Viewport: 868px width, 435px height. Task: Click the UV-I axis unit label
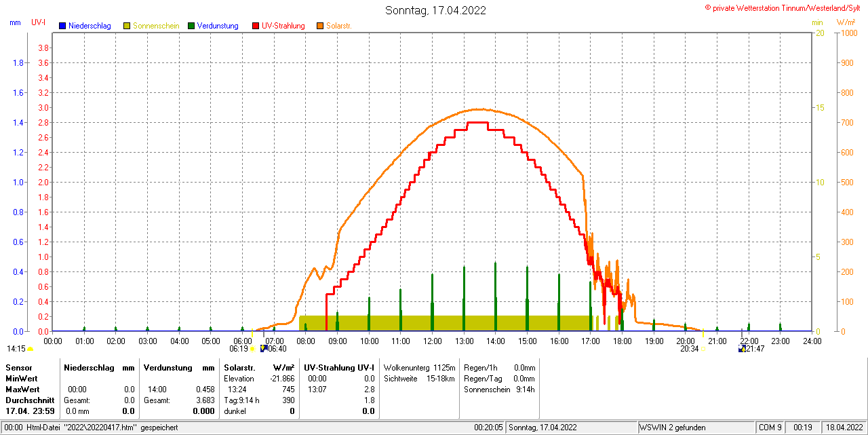click(x=39, y=22)
